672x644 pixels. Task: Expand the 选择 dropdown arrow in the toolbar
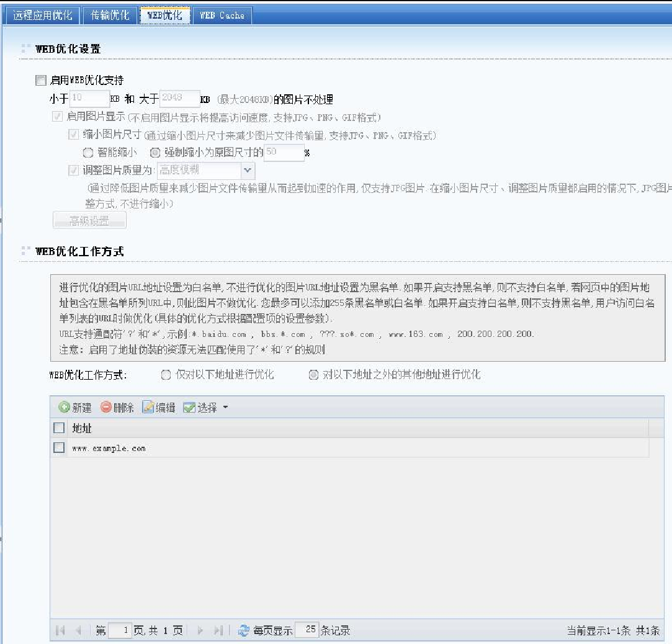[225, 408]
